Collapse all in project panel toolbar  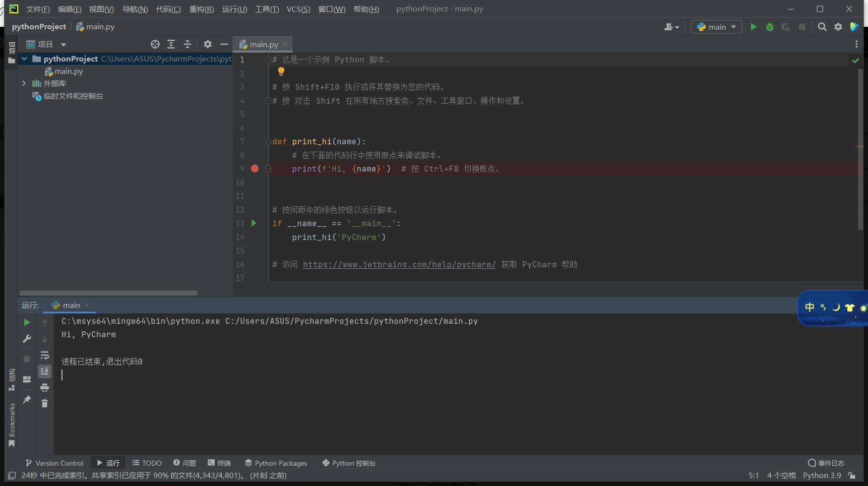pos(187,44)
